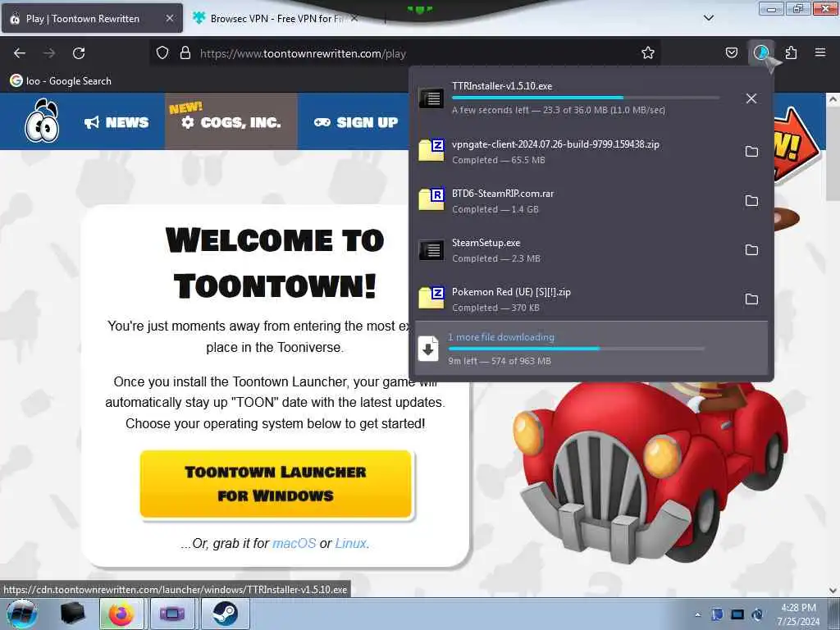This screenshot has width=840, height=630.
Task: Click the monitor icon in the system tray
Action: pos(737,614)
